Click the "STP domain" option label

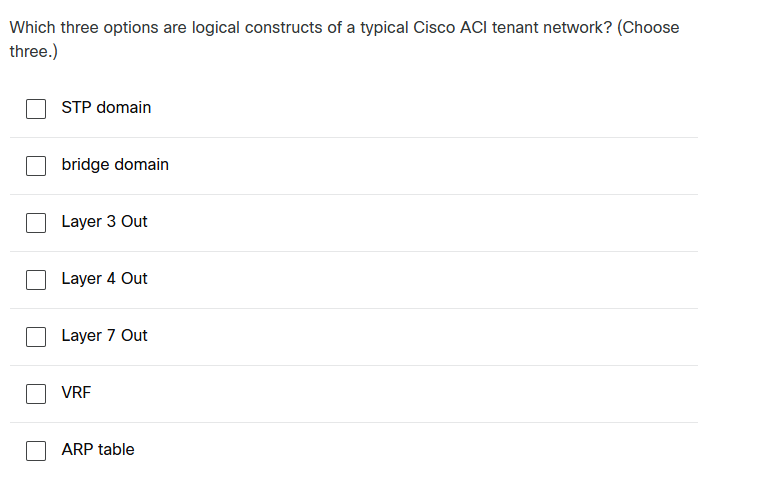tap(106, 107)
